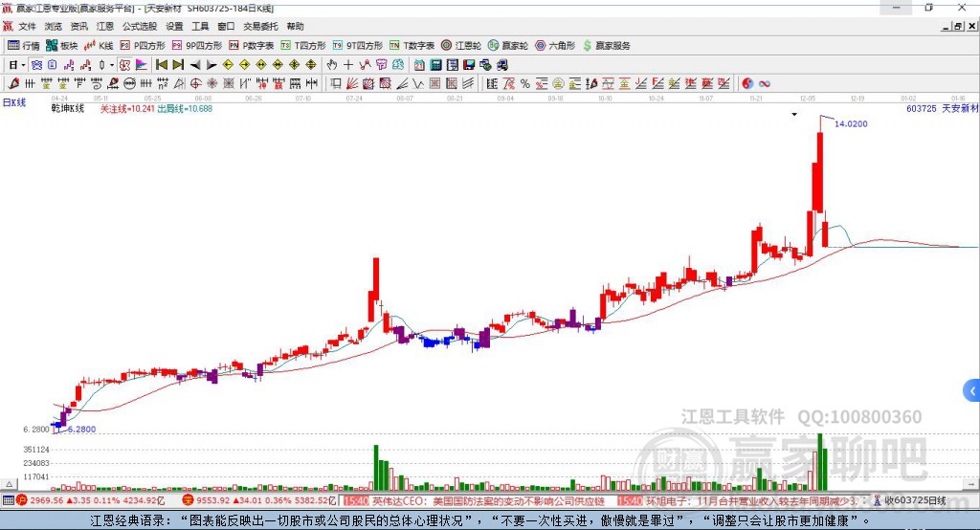This screenshot has height=530, width=980.
Task: Open the calculator icon
Action: 436,65
